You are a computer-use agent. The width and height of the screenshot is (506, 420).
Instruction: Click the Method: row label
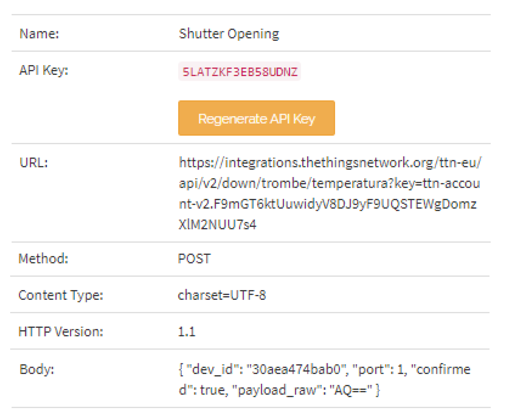tap(43, 259)
